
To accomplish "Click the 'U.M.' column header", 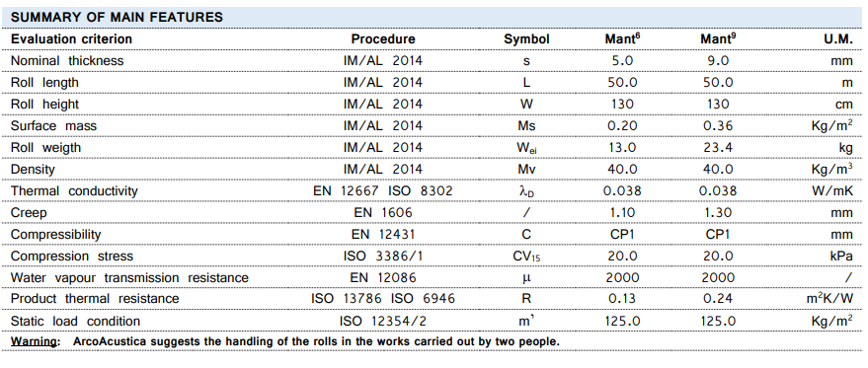I will (838, 39).
